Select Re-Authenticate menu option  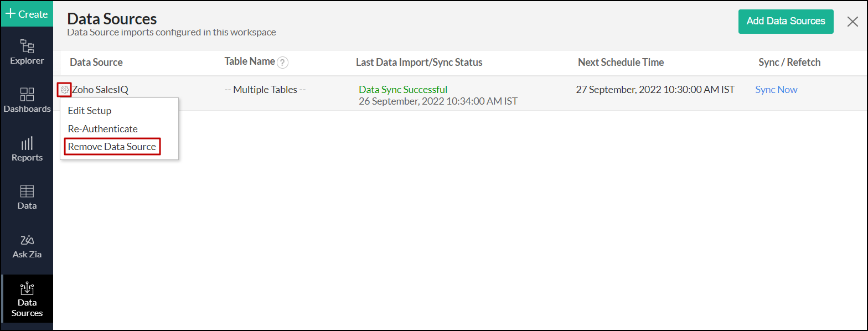tap(102, 129)
